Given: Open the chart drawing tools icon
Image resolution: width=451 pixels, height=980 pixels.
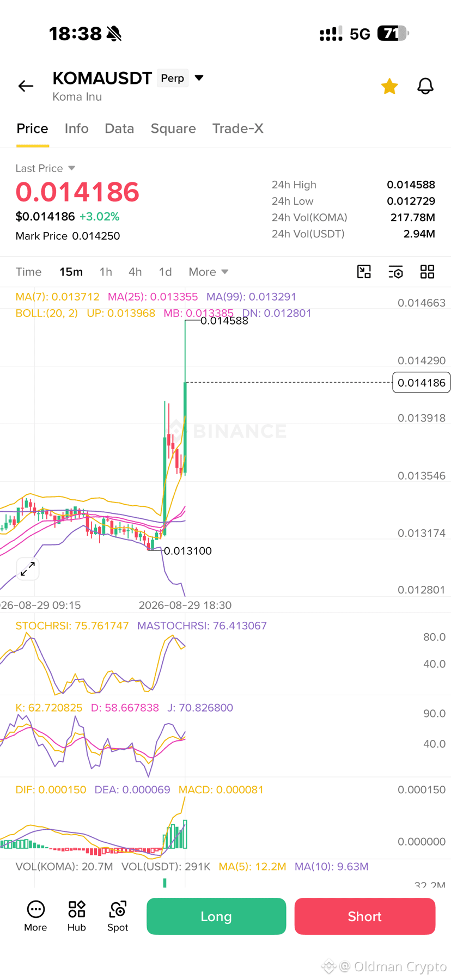Looking at the screenshot, I should click(364, 272).
